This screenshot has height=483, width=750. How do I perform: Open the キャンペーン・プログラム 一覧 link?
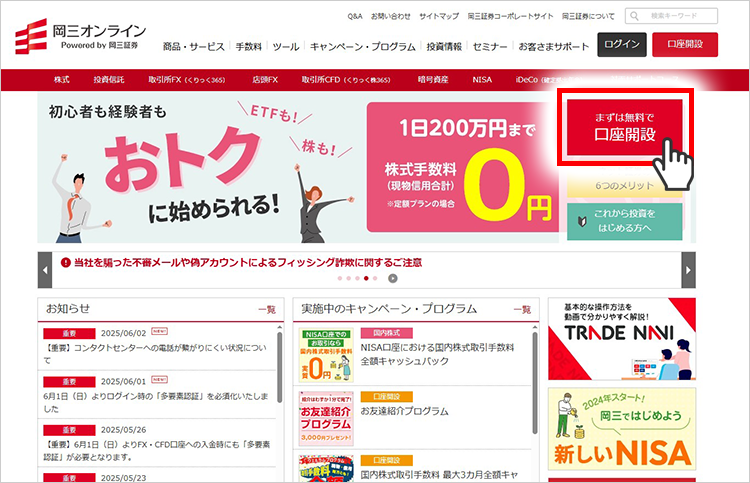pos(522,310)
